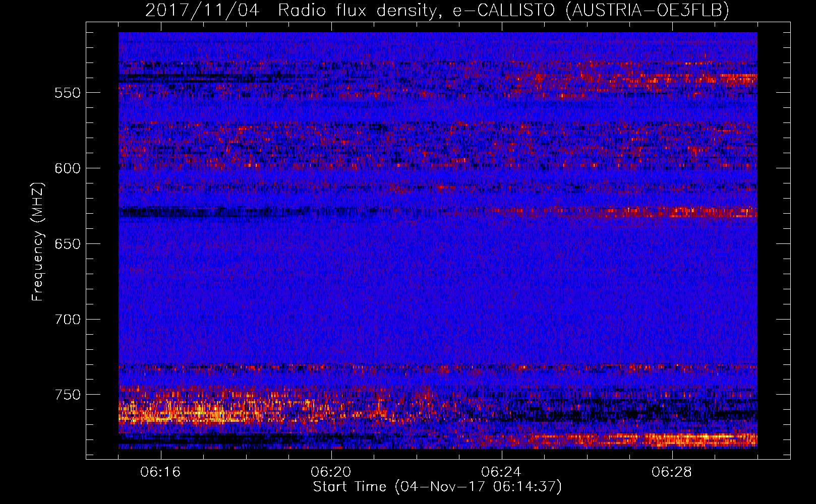Click the 06:16 time tick label
This screenshot has height=504, width=816.
point(160,472)
